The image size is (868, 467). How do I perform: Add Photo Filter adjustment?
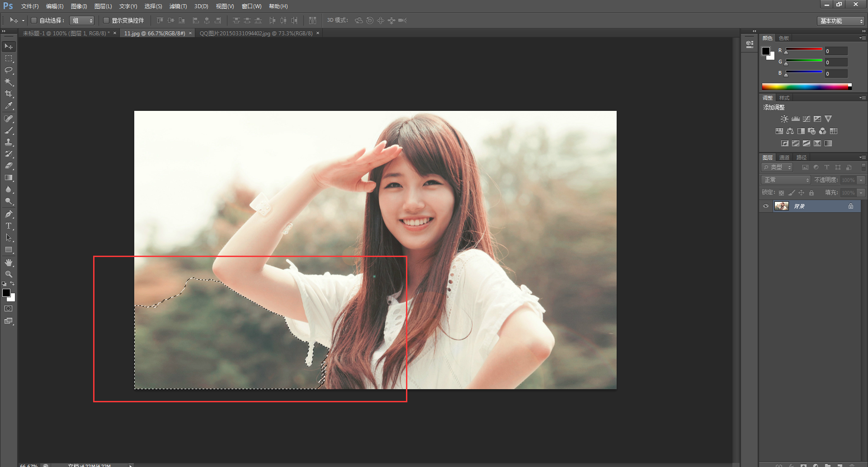[x=812, y=131]
